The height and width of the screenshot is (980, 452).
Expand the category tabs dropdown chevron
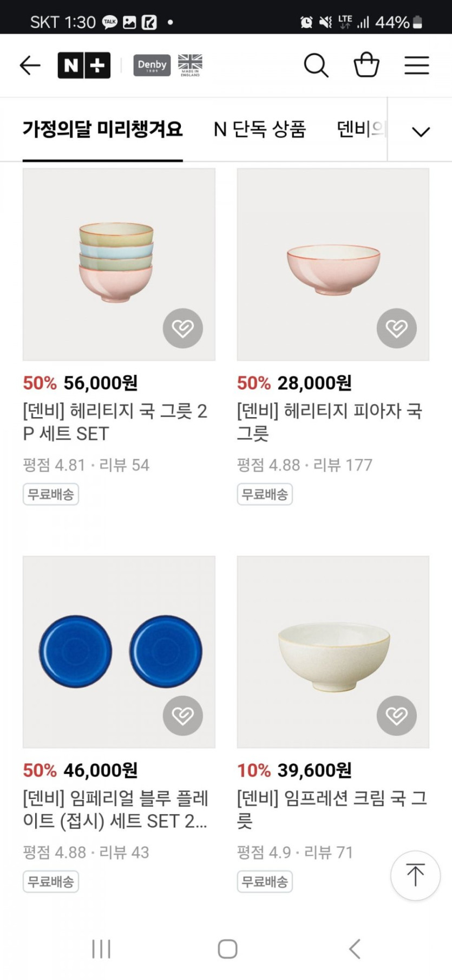(x=421, y=132)
